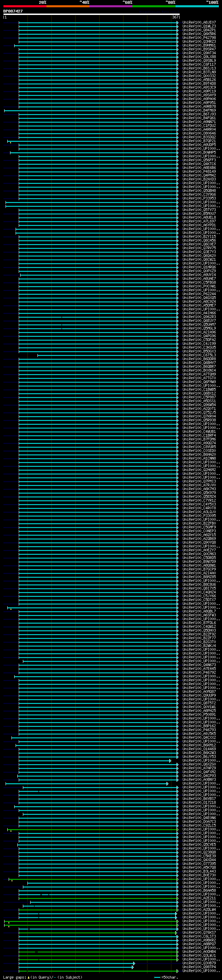Click the white query sequence ruler bar
The width and height of the screenshot is (222, 980).
92,15
